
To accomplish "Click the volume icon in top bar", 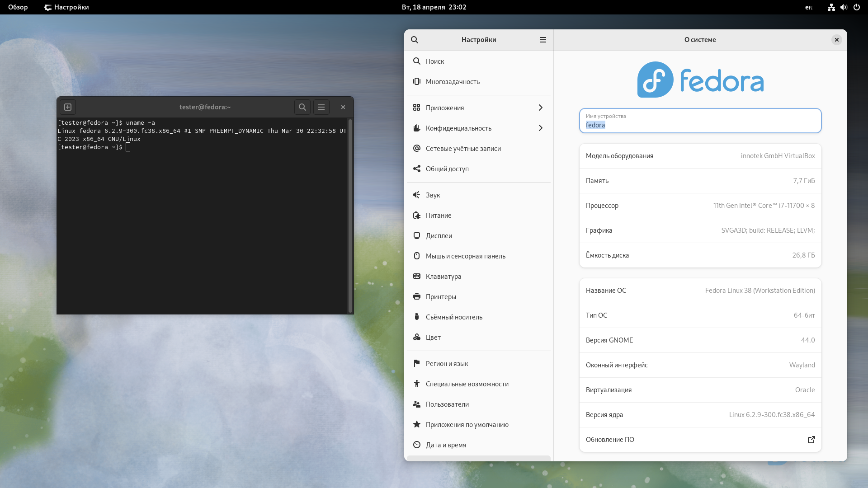I will click(x=844, y=7).
